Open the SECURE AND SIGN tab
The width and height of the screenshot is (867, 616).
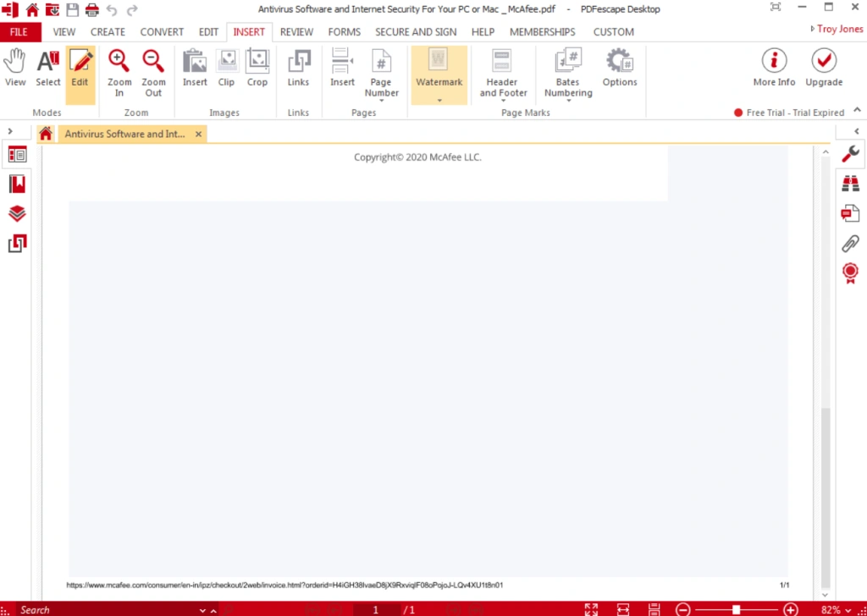click(416, 32)
